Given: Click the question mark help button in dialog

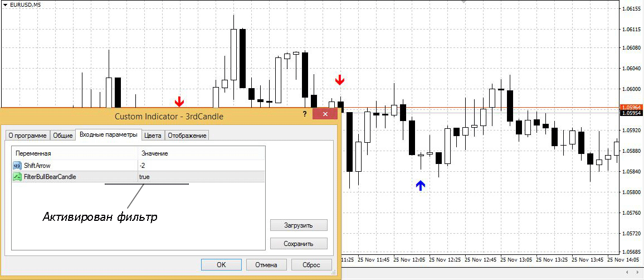Looking at the screenshot, I should click(305, 114).
